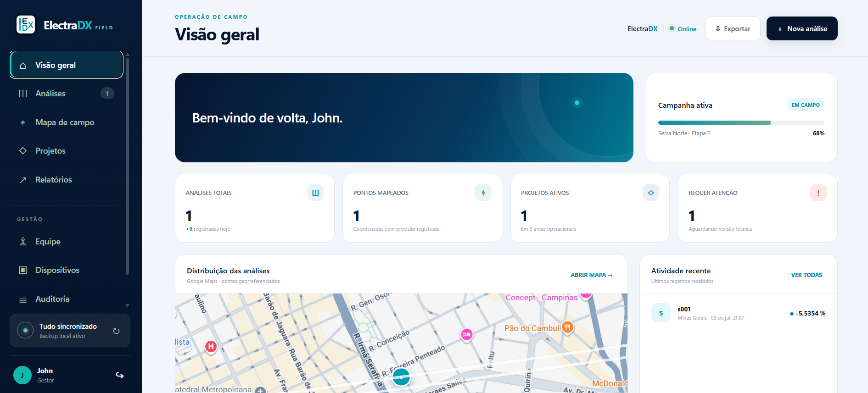Click the pin icon beside Mapa de campo

coord(23,122)
